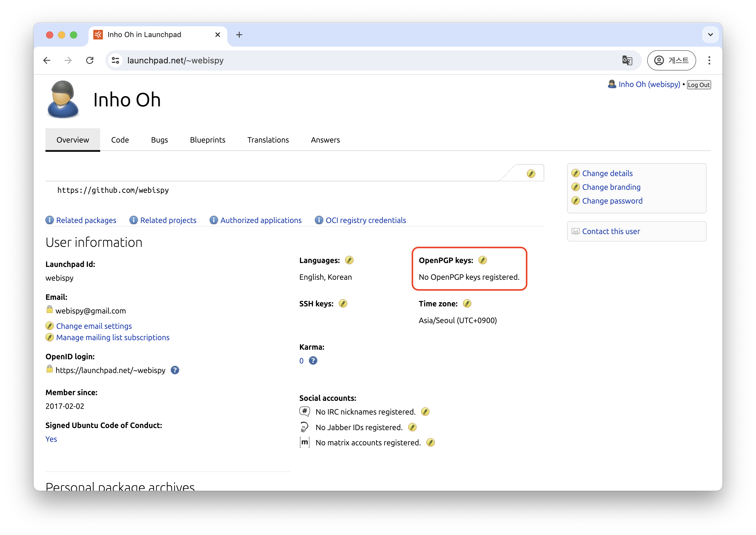Edit the IRC nicknames entry
The width and height of the screenshot is (756, 535).
(425, 412)
